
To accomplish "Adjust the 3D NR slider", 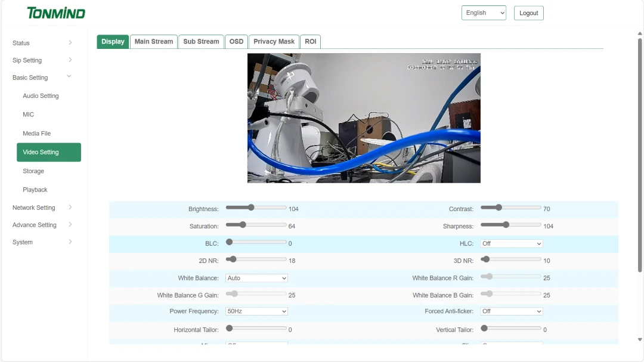I will [x=511, y=259].
